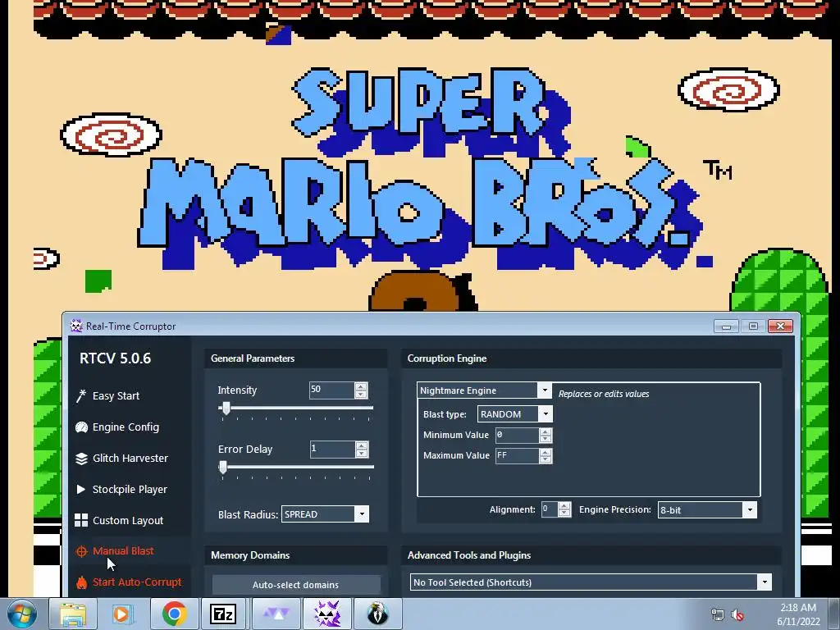Image resolution: width=840 pixels, height=630 pixels.
Task: Switch to the purple triangles taskbar app
Action: (275, 614)
